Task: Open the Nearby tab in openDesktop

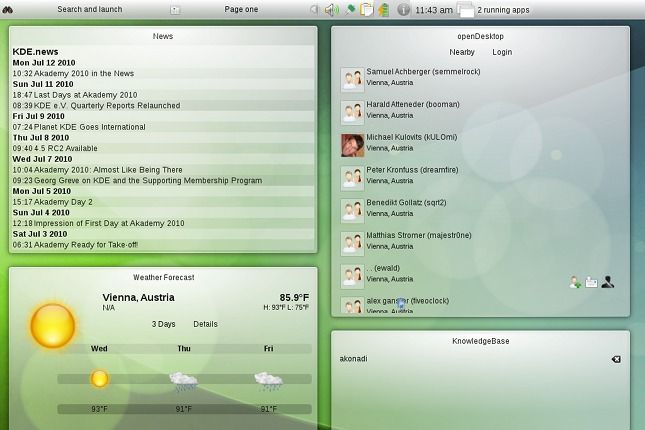Action: pyautogui.click(x=462, y=52)
